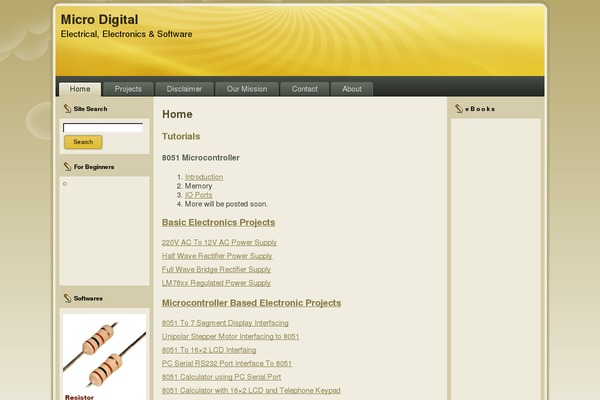This screenshot has height=400, width=600.
Task: Open the About tab
Action: pos(352,89)
